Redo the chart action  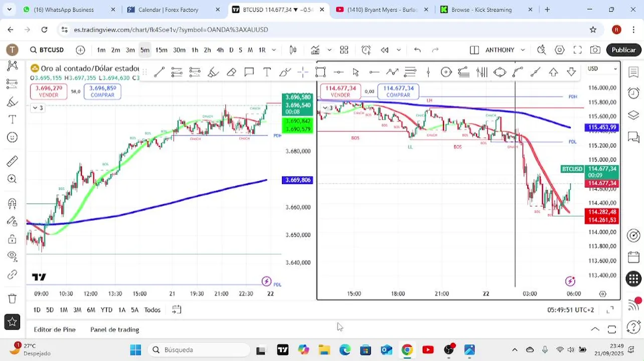[435, 50]
